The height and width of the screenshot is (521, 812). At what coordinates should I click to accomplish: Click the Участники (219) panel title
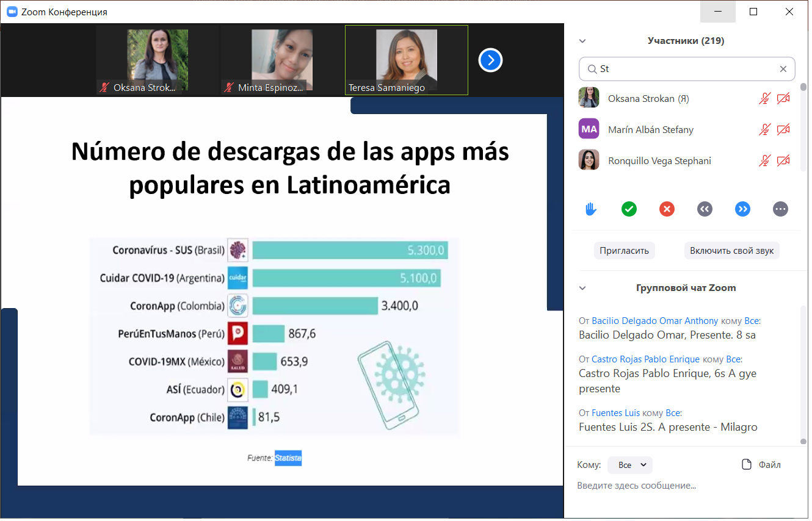point(686,41)
